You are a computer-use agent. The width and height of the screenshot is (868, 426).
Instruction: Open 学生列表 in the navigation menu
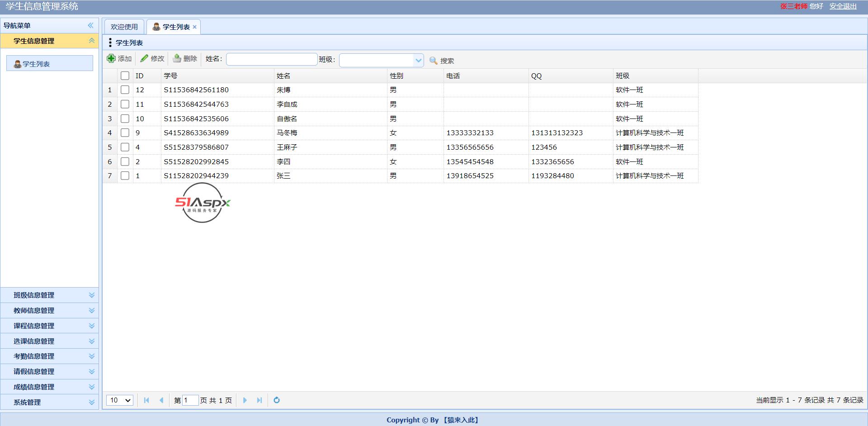50,64
